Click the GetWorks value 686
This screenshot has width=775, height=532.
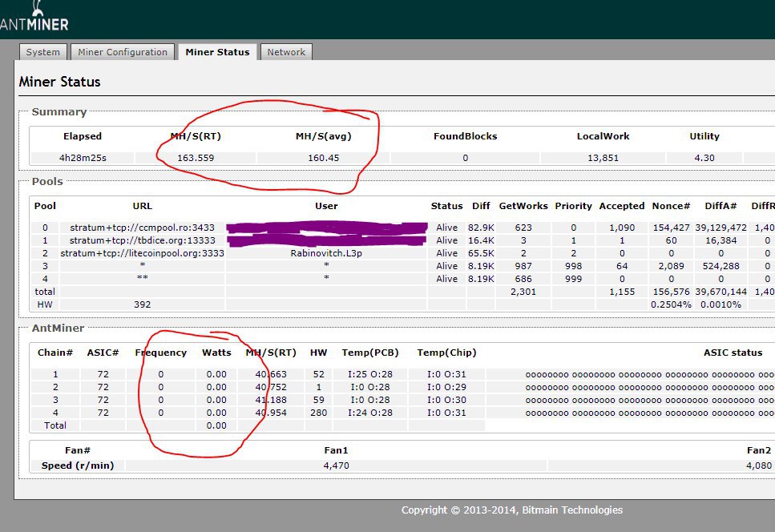(x=523, y=279)
